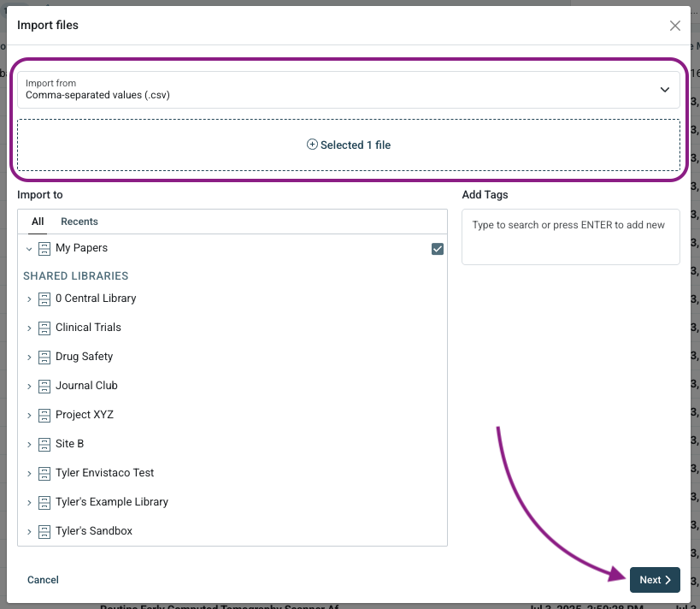Collapse the My Papers tree node
This screenshot has width=700, height=609.
click(x=29, y=249)
